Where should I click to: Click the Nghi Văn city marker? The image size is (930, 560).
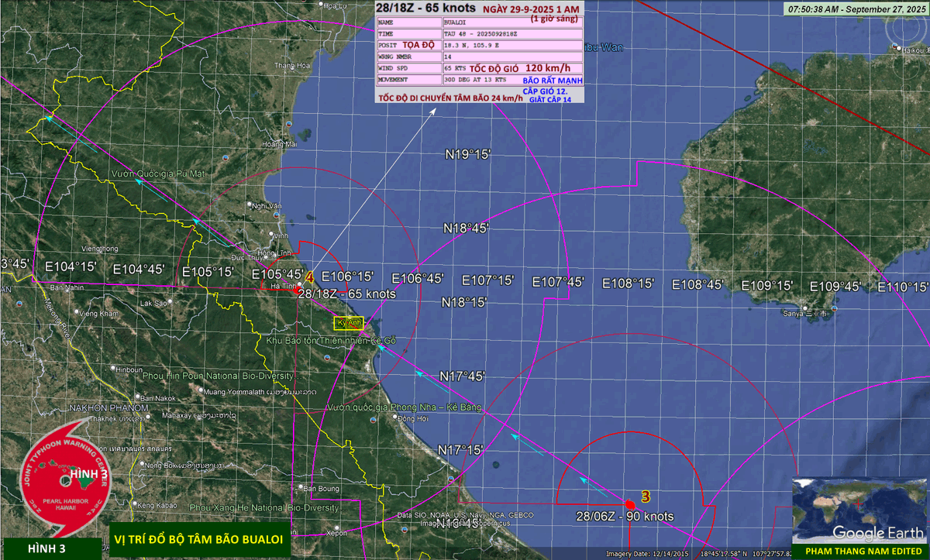coord(250,205)
